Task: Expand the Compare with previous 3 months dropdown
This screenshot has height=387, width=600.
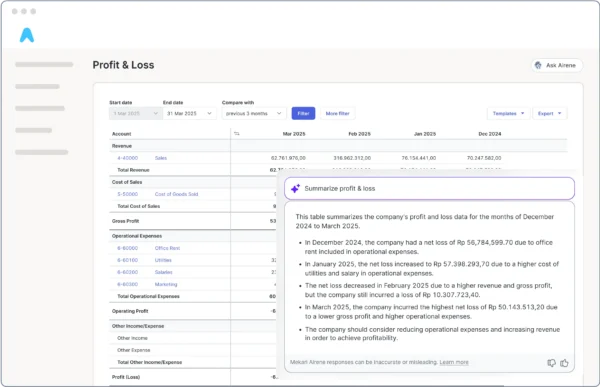Action: (254, 113)
